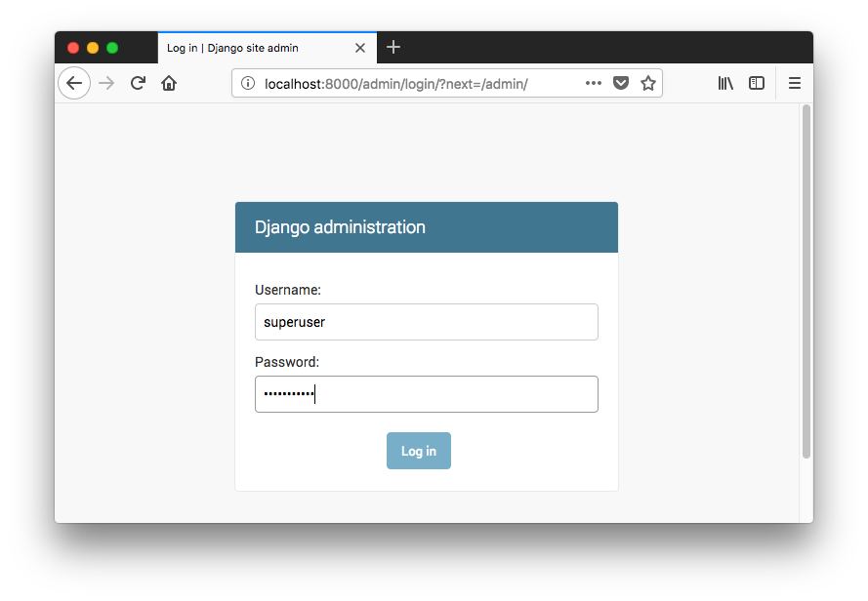Viewport: 868px width, 601px height.
Task: Reload the current page
Action: (x=138, y=83)
